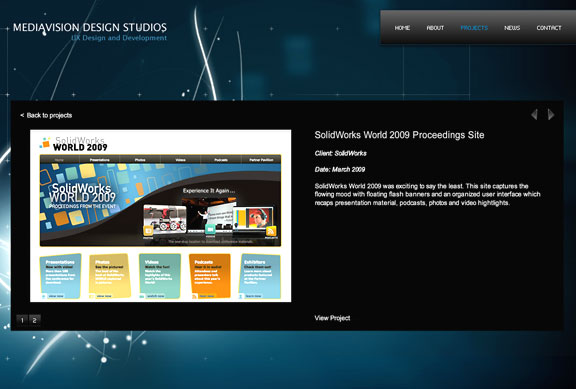Switch to project image page 2
Screen dimensions: 576x389
(35, 320)
